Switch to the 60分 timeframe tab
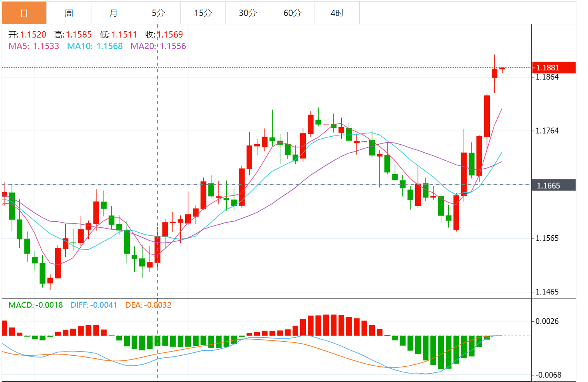The image size is (588, 382). (x=292, y=13)
